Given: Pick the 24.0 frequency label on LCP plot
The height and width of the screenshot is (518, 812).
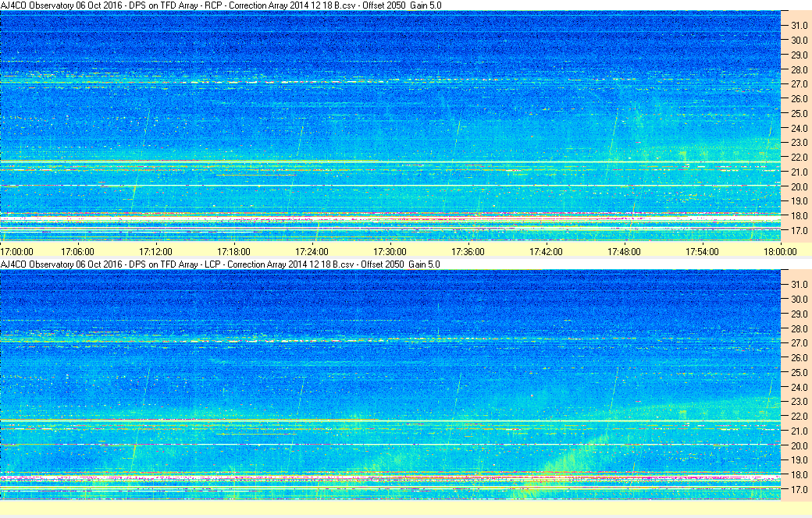Looking at the screenshot, I should 799,387.
